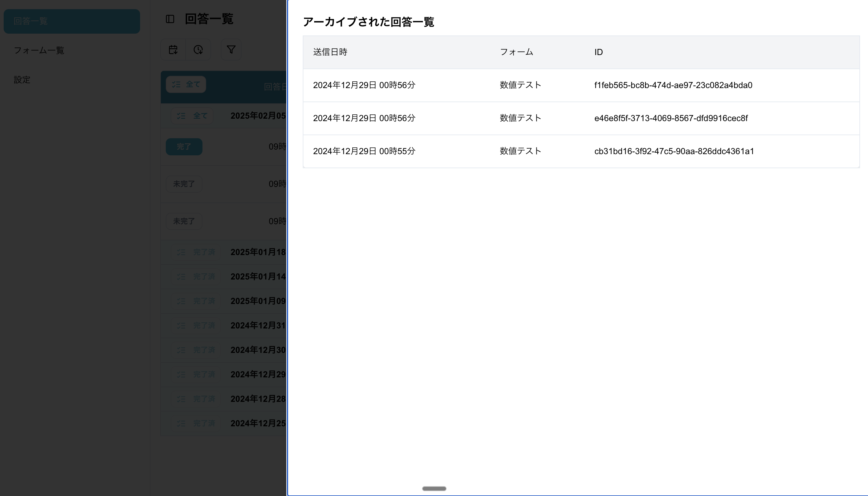Click 完了済 checklist beside 2024年12月31
Image resolution: width=868 pixels, height=496 pixels.
tap(196, 326)
